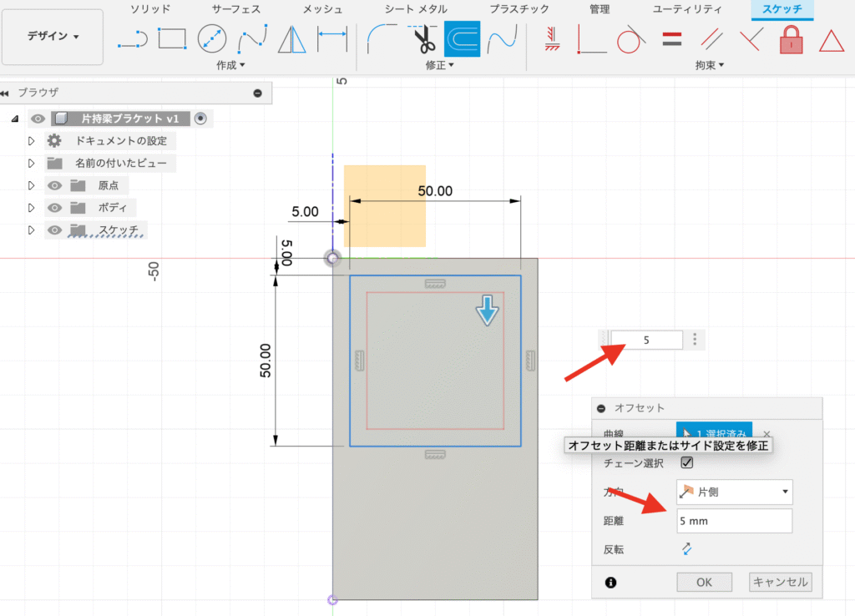Toggle visibility of 原点 folder

pos(54,185)
